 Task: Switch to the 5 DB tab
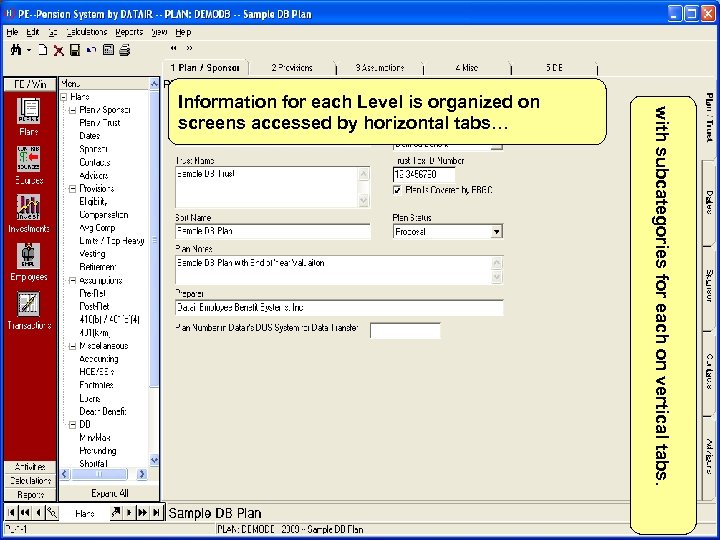coord(554,68)
